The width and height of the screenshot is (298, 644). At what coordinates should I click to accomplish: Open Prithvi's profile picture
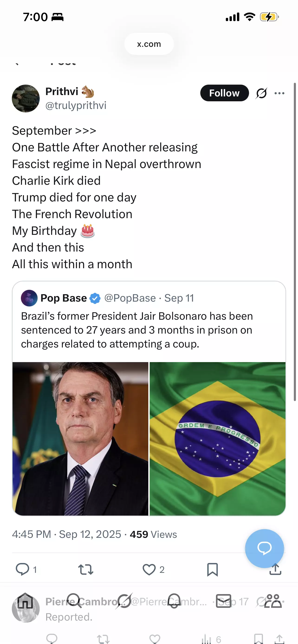coord(26,99)
